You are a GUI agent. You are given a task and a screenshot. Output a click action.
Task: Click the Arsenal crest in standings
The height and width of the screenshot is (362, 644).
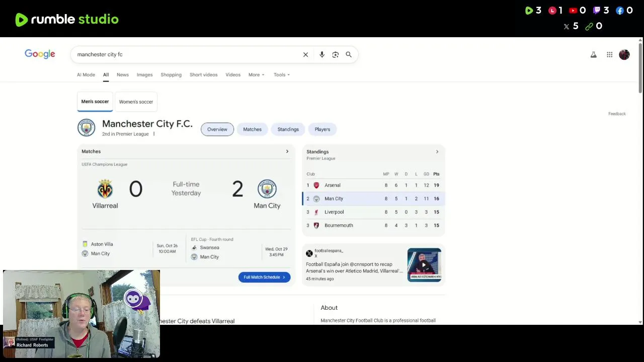(x=316, y=185)
